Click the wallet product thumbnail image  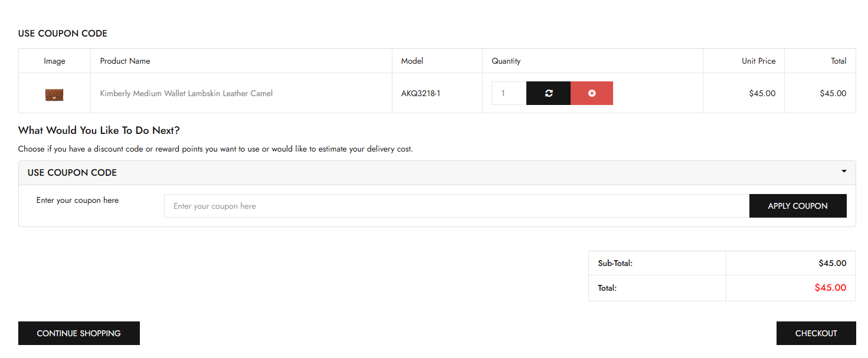point(54,94)
